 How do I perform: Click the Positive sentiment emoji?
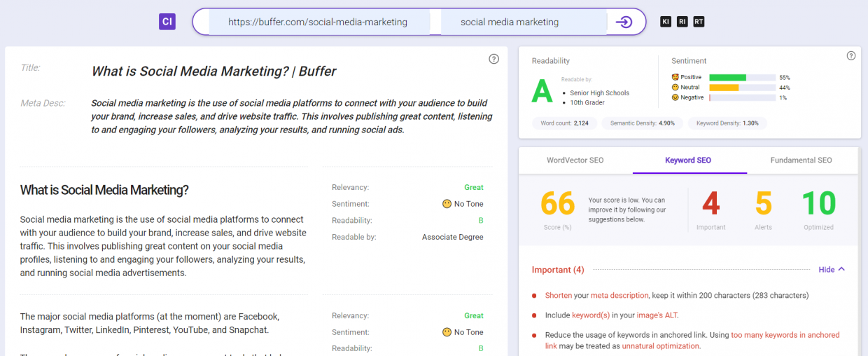[675, 77]
